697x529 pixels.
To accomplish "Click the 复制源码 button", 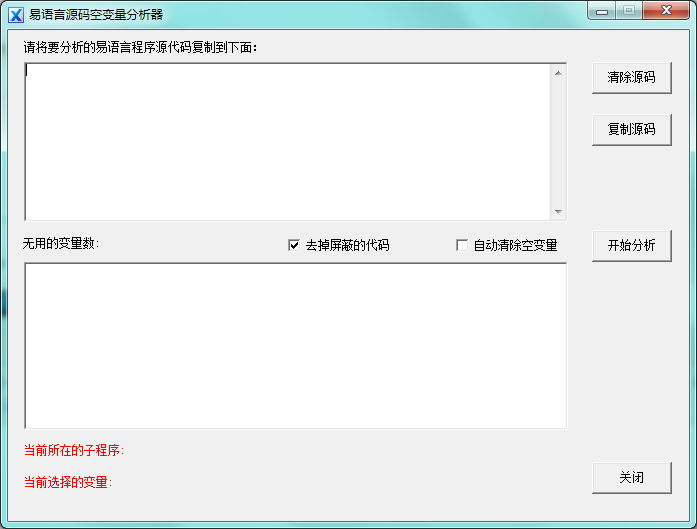I will click(631, 130).
